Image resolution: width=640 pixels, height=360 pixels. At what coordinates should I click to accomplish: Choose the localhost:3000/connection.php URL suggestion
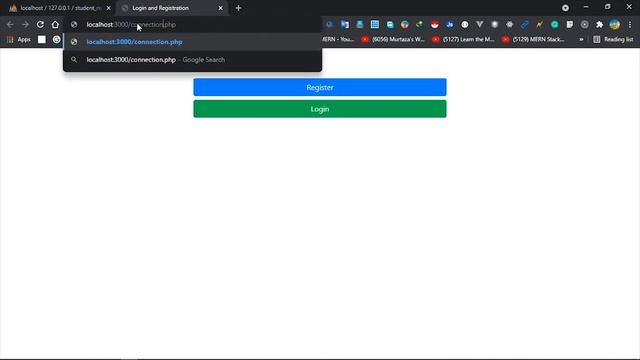pos(193,42)
